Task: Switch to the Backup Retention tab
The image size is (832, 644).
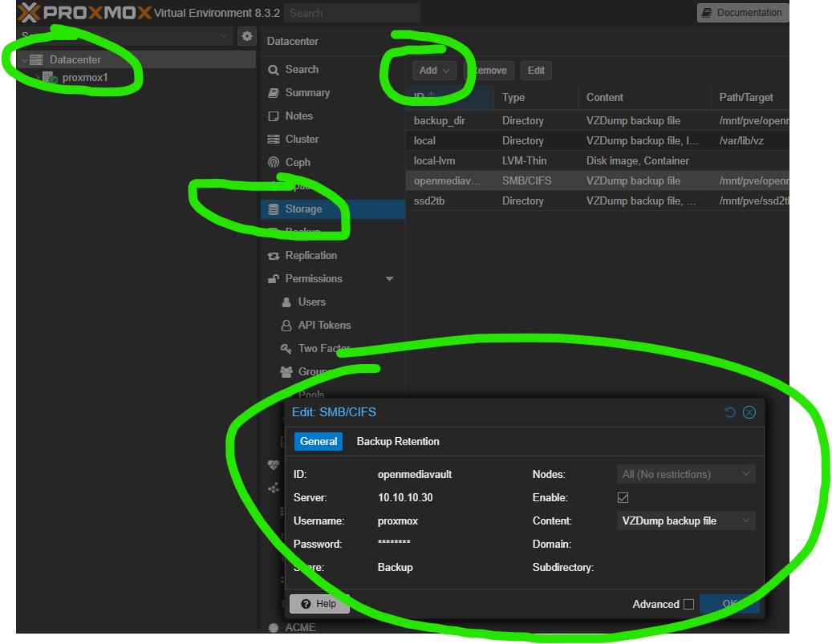Action: pyautogui.click(x=398, y=441)
